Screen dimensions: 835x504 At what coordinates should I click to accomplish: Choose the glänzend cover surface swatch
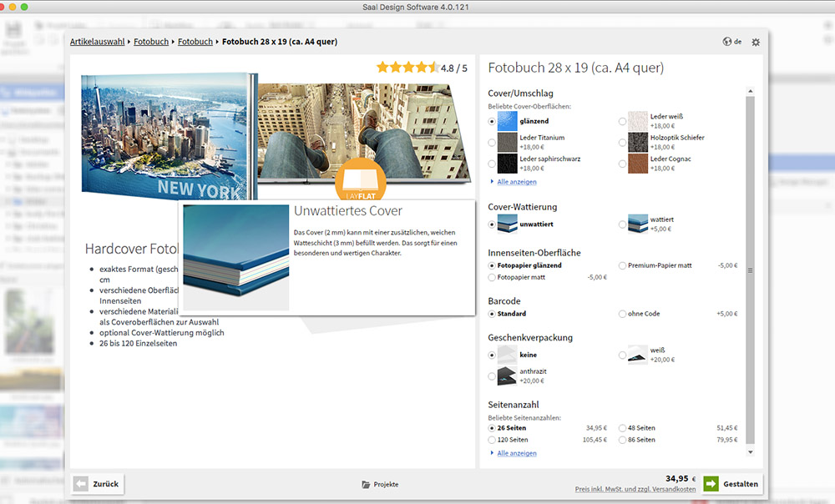tap(507, 121)
